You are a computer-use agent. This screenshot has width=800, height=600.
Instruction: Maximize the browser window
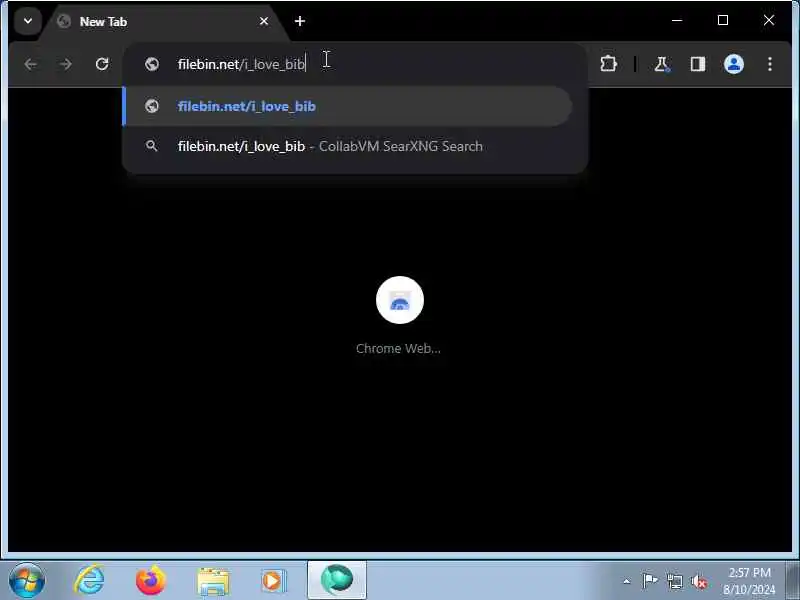click(x=723, y=20)
